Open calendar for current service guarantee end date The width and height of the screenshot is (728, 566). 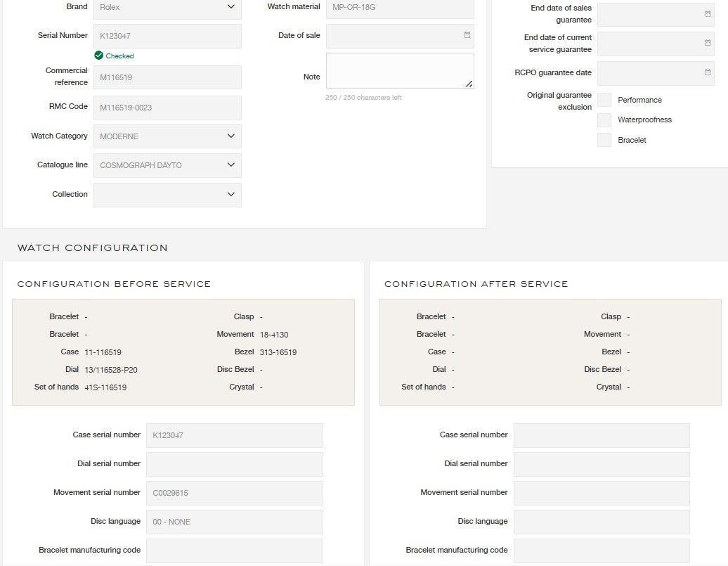pyautogui.click(x=707, y=44)
